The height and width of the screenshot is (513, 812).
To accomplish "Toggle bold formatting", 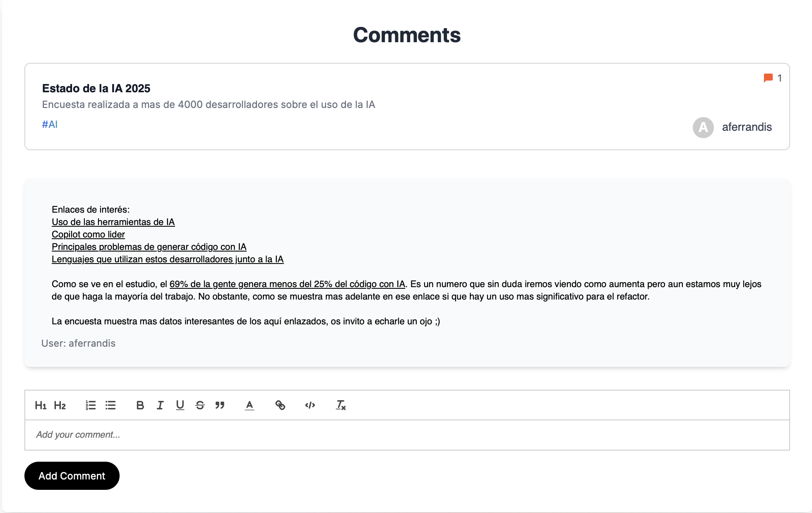I will point(140,405).
